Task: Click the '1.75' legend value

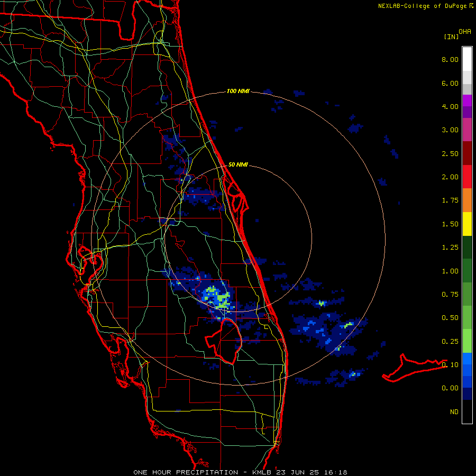Action: point(450,200)
